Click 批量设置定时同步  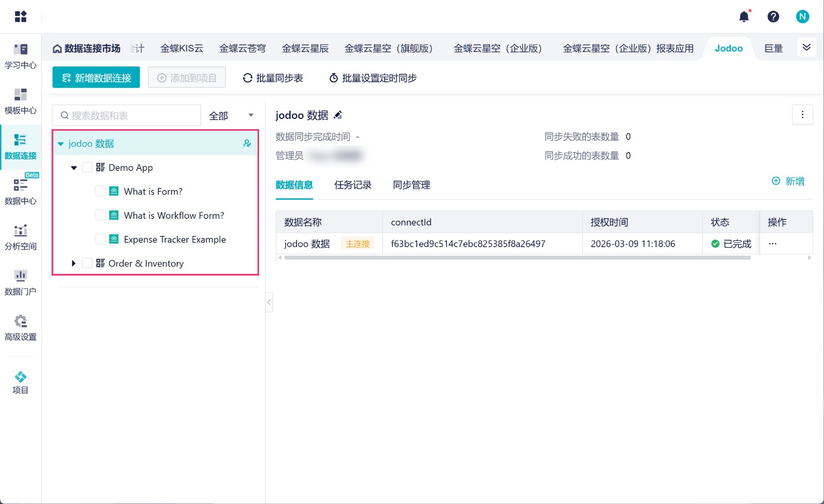[373, 78]
